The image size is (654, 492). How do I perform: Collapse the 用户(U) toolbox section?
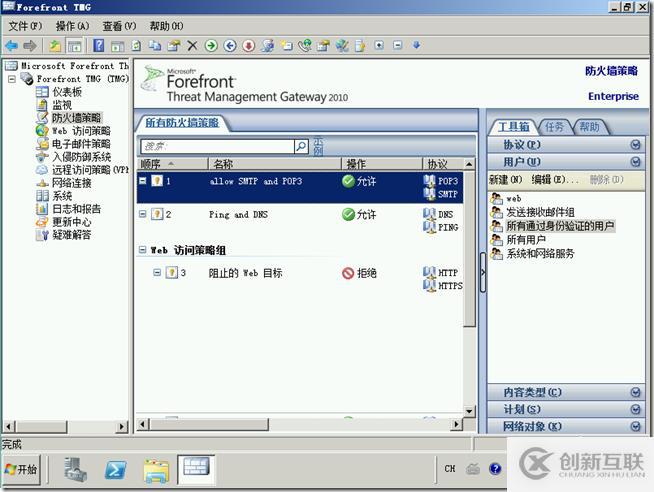coord(635,162)
